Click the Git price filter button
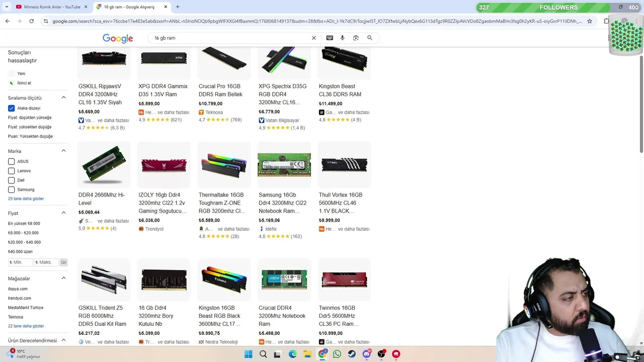 [x=63, y=262]
